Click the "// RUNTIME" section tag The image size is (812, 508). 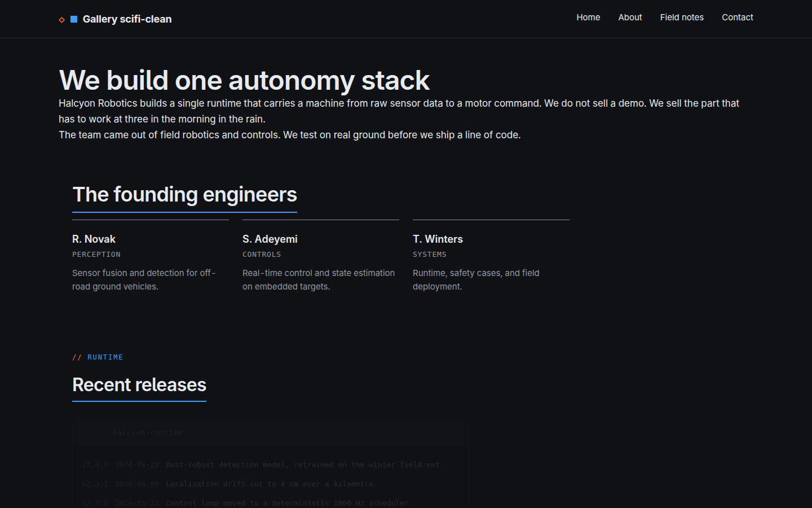click(x=98, y=357)
